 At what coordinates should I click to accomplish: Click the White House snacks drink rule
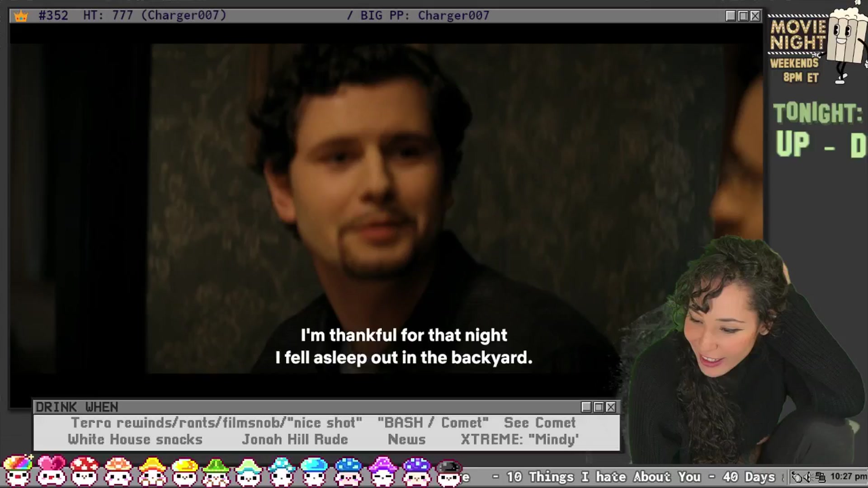point(135,440)
